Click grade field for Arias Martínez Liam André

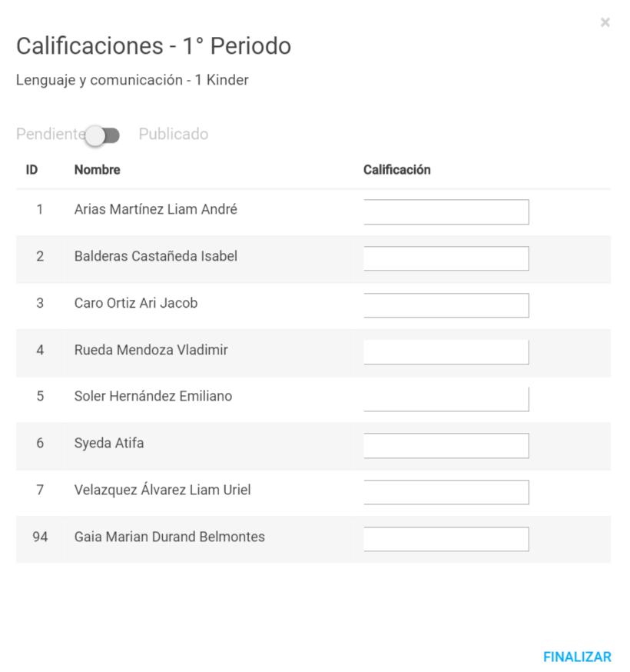click(446, 211)
